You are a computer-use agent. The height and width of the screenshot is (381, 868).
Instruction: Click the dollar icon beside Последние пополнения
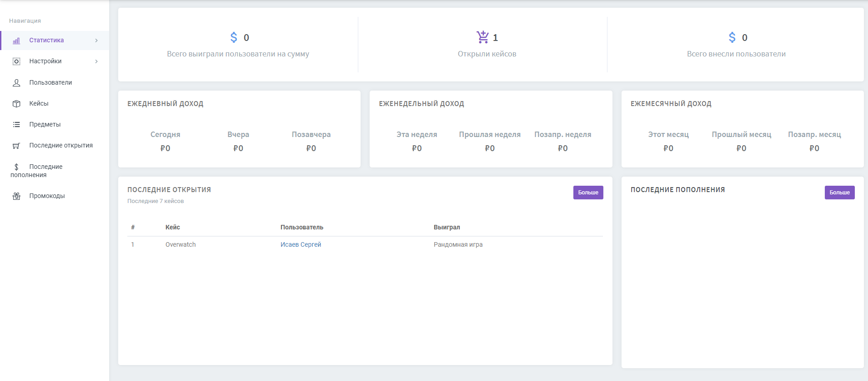pos(16,167)
